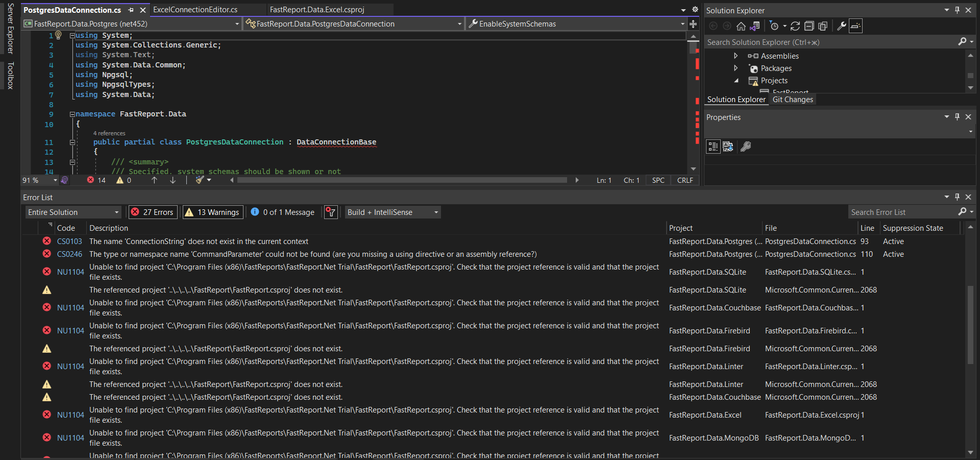The height and width of the screenshot is (460, 980).
Task: Open the Pending Changes Filter icon
Action: (774, 26)
